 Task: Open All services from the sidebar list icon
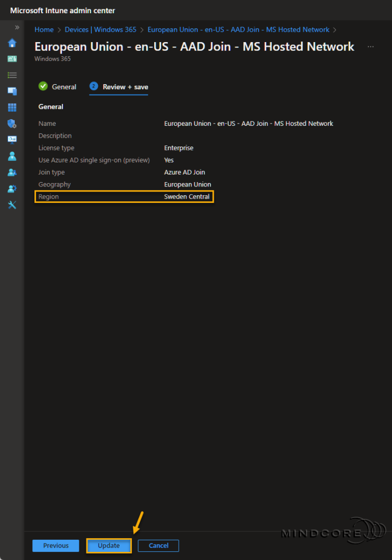click(x=11, y=75)
